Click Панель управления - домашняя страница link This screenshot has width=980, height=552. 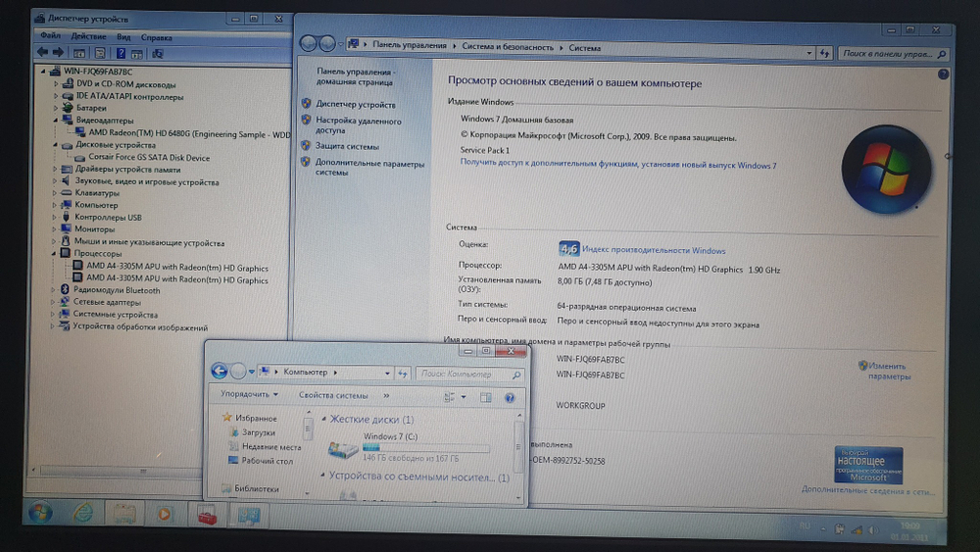click(x=355, y=76)
